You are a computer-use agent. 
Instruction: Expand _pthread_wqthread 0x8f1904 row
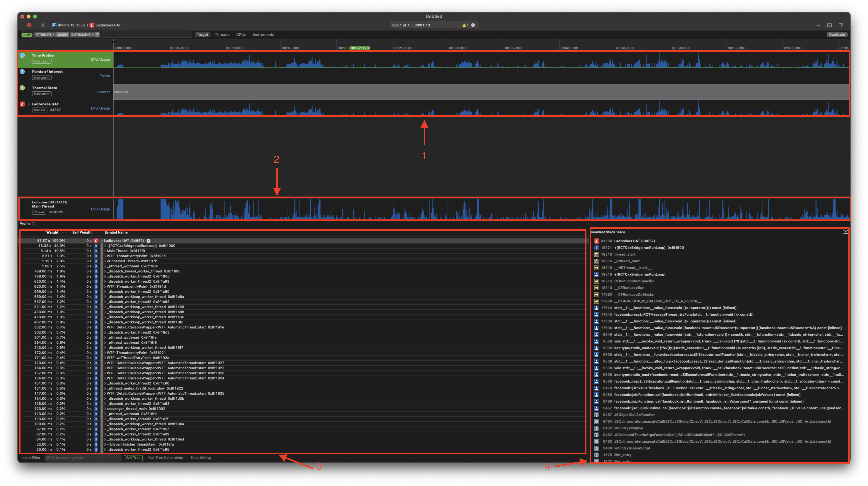coord(105,266)
